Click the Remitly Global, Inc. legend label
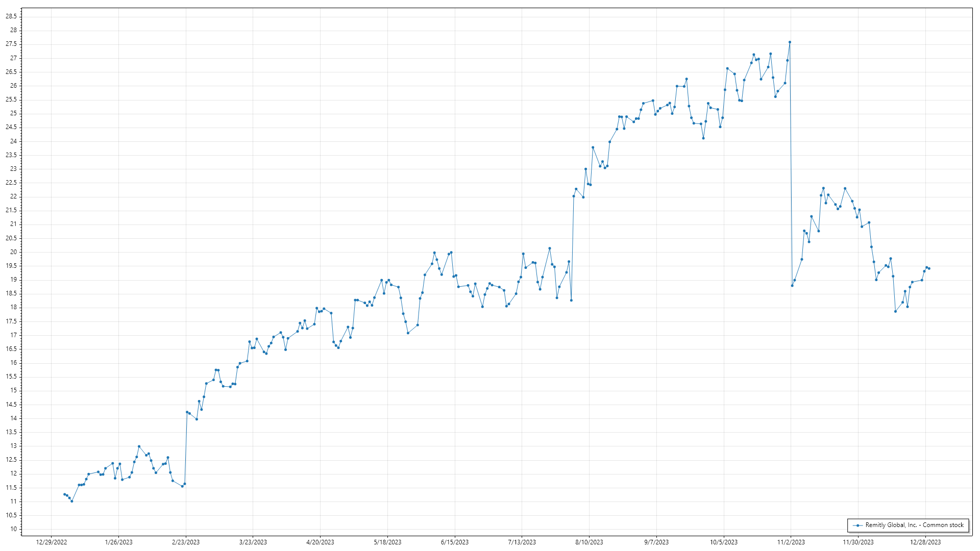 click(914, 525)
